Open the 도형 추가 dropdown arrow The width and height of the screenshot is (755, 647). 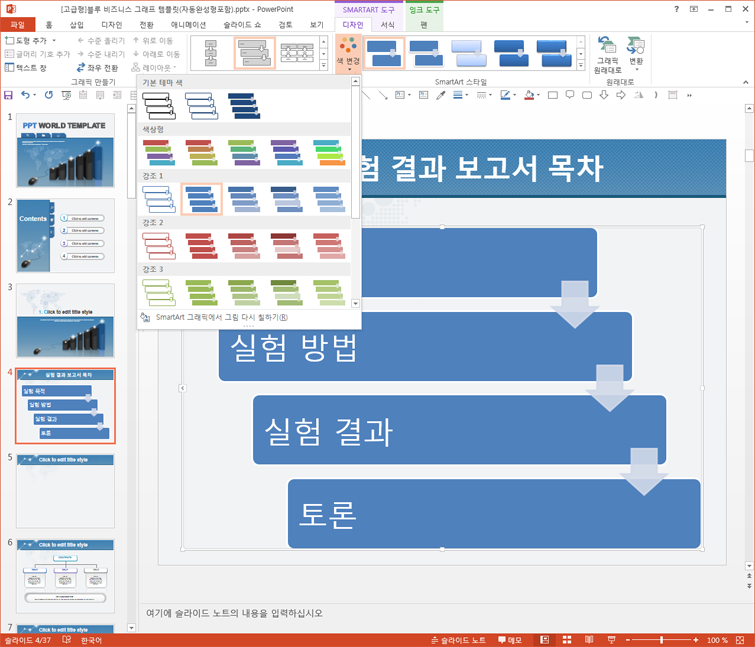[54, 40]
